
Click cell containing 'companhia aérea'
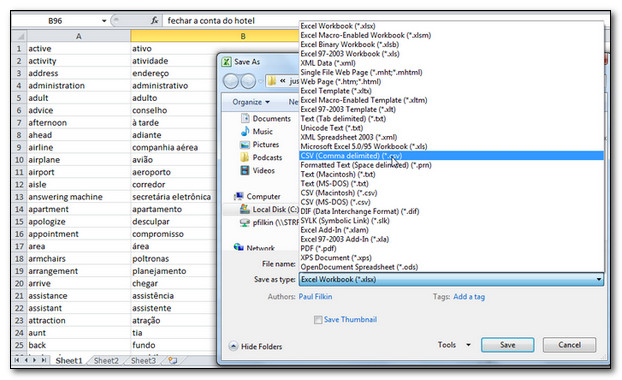point(173,147)
